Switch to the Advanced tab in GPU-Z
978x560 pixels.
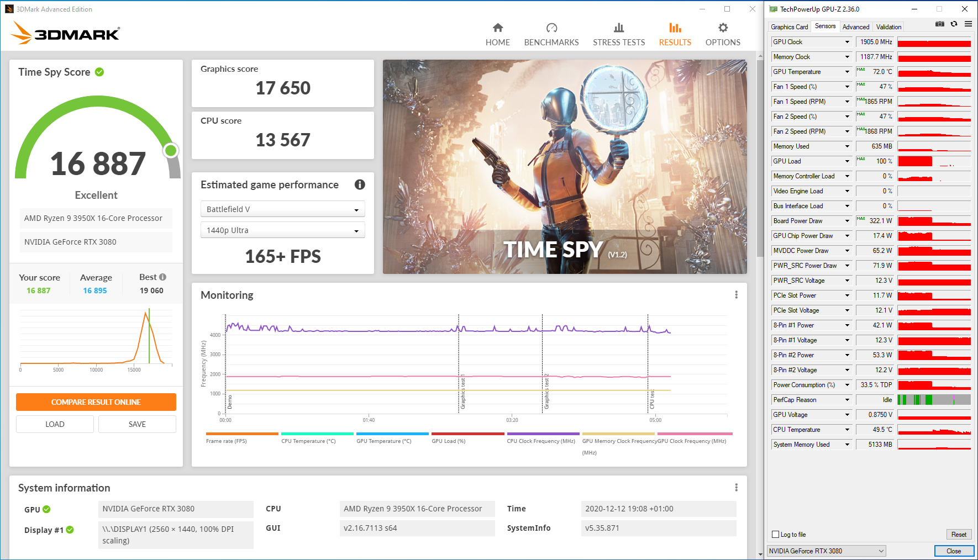pos(855,27)
